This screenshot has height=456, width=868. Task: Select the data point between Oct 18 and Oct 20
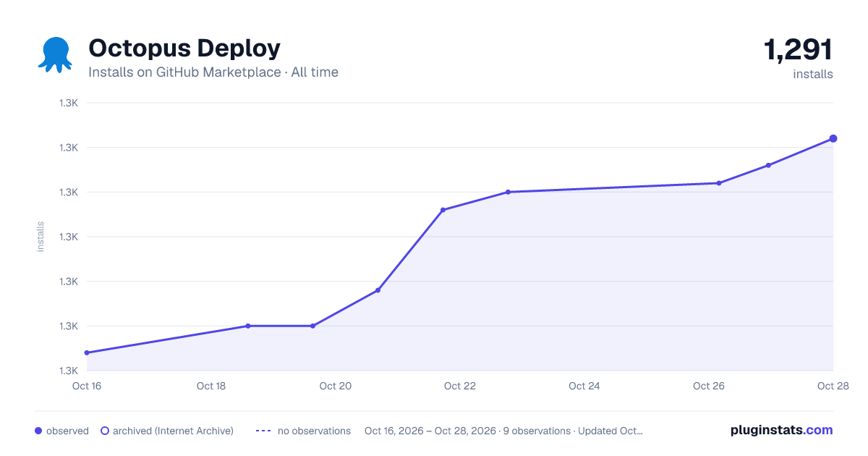coord(248,326)
